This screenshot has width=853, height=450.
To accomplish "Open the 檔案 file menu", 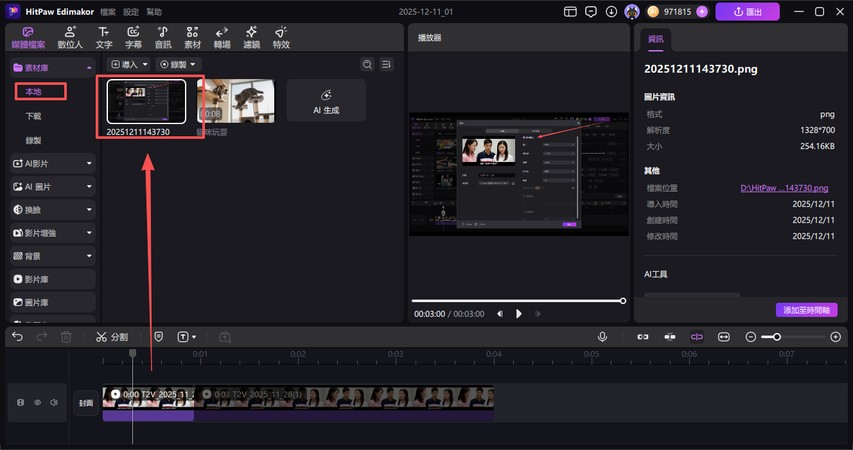I will pyautogui.click(x=107, y=12).
